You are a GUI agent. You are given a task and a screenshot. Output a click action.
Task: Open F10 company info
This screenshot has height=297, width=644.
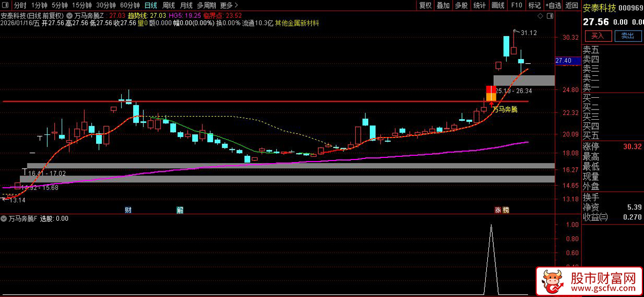(516, 5)
